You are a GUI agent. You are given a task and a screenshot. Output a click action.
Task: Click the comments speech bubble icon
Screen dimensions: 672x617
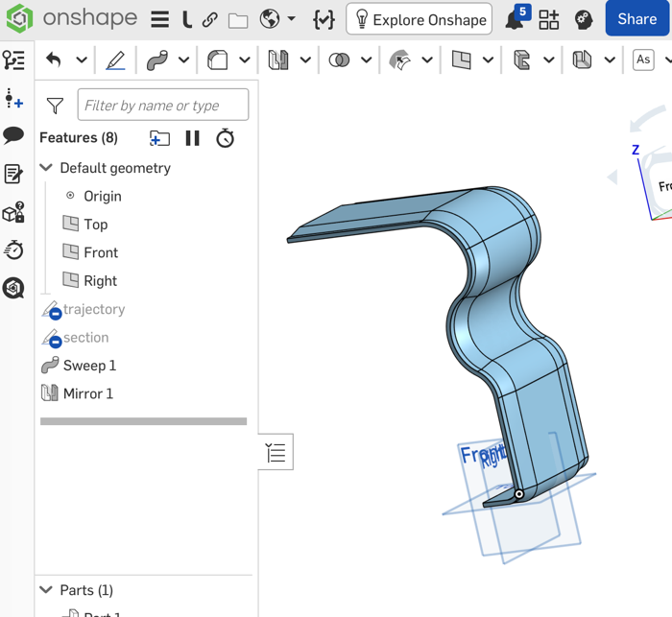[13, 135]
